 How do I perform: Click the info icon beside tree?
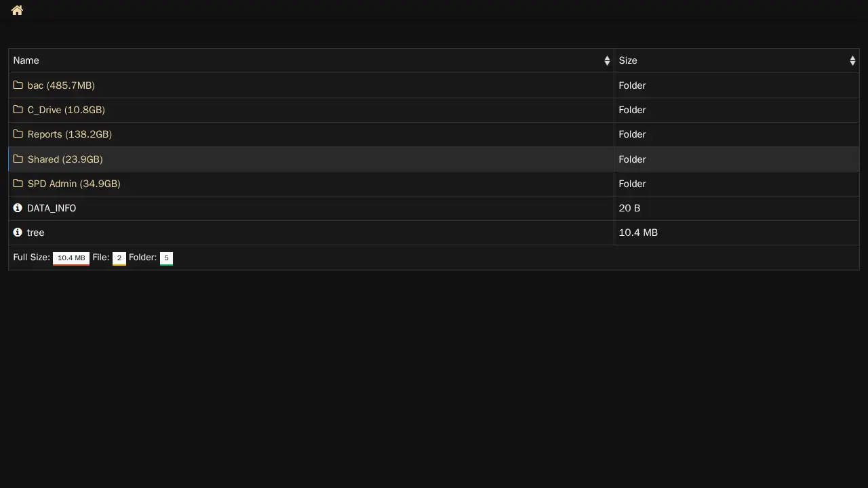click(18, 232)
